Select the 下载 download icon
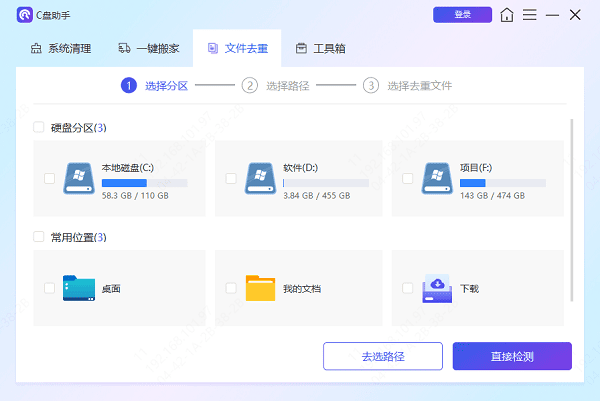The image size is (600, 401). coord(437,288)
